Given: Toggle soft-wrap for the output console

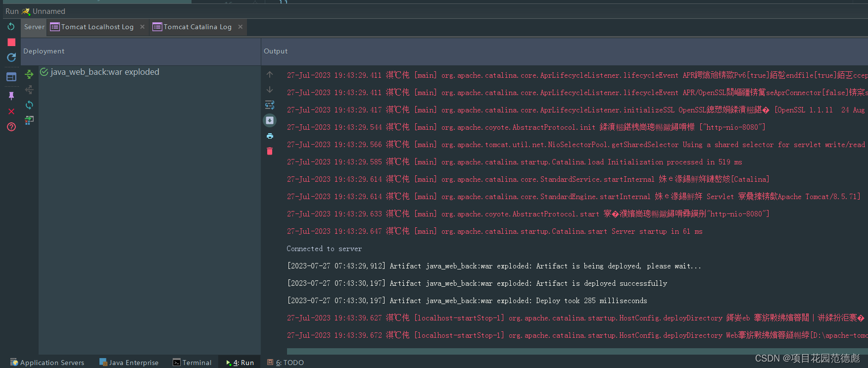Looking at the screenshot, I should [x=270, y=105].
